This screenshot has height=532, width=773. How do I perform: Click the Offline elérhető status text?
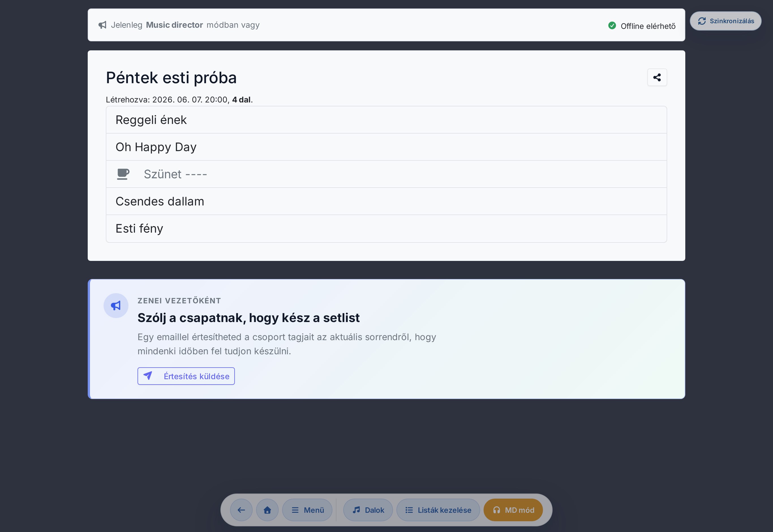648,26
